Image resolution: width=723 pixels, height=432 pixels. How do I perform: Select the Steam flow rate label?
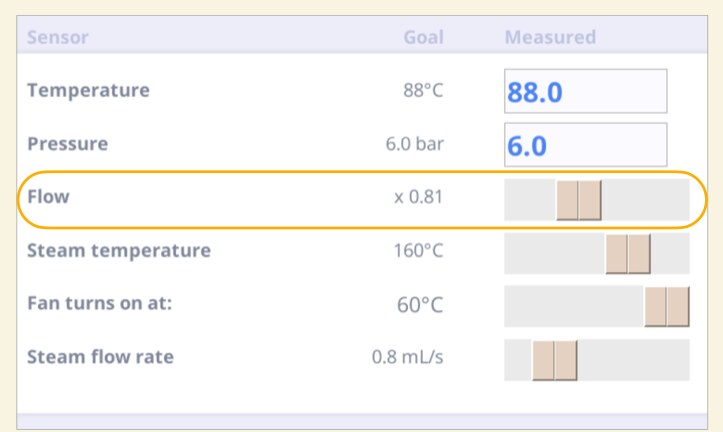pos(101,357)
